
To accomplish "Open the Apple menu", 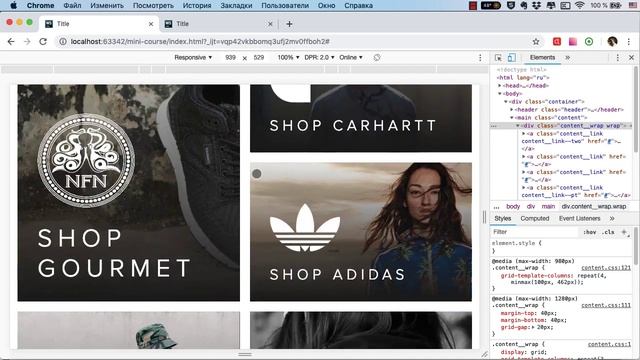I will [x=13, y=5].
